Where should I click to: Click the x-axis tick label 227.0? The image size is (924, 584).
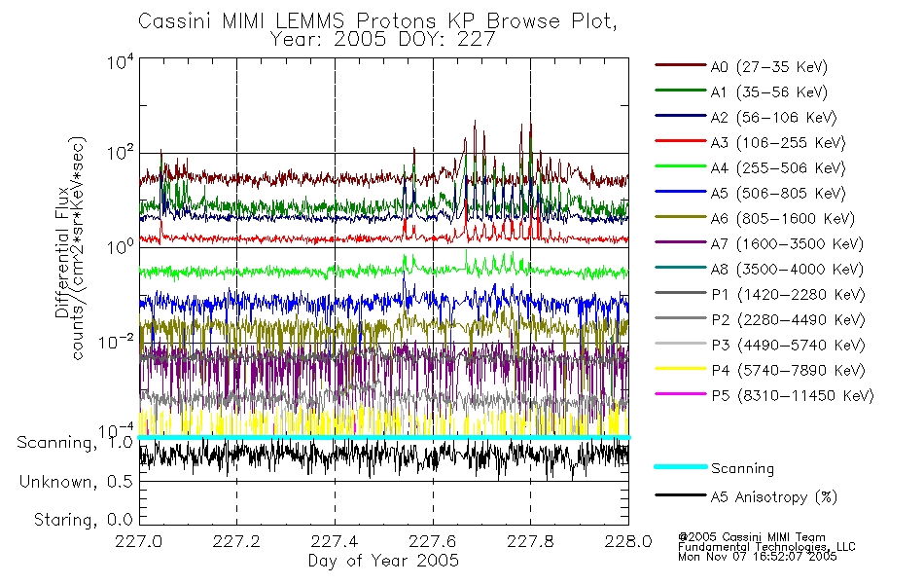tap(139, 541)
